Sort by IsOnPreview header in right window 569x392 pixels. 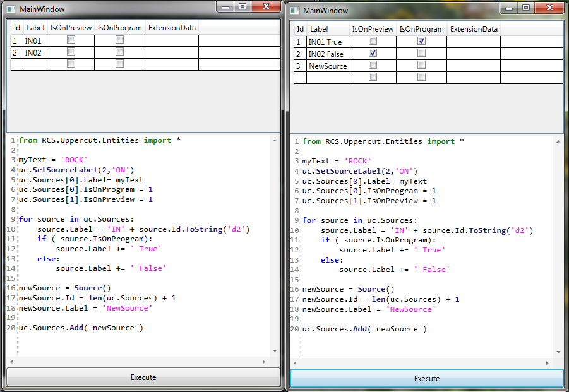tap(373, 29)
